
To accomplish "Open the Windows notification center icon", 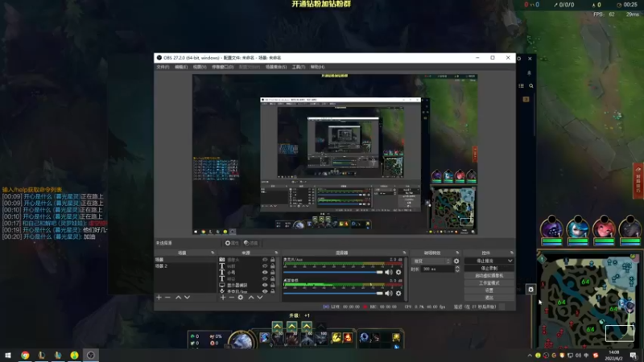I will [x=634, y=355].
